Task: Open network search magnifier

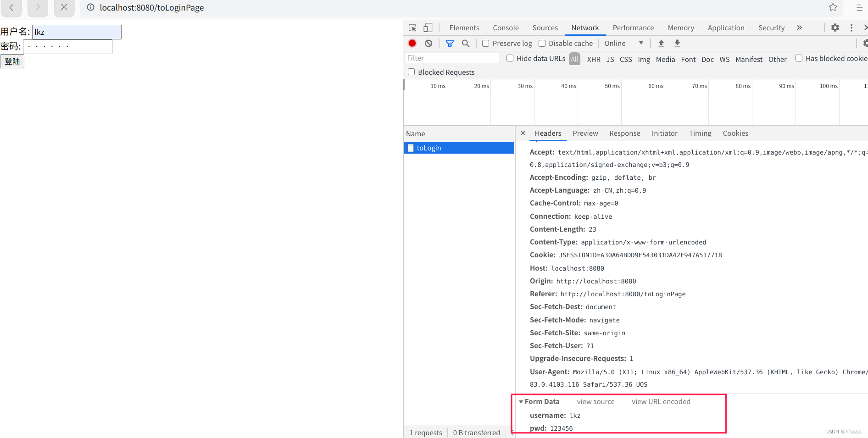Action: coord(466,44)
